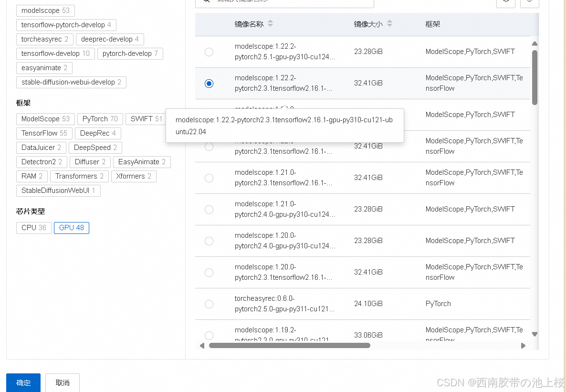
Task: Select the DeepRec 4 framework filter
Action: click(98, 133)
